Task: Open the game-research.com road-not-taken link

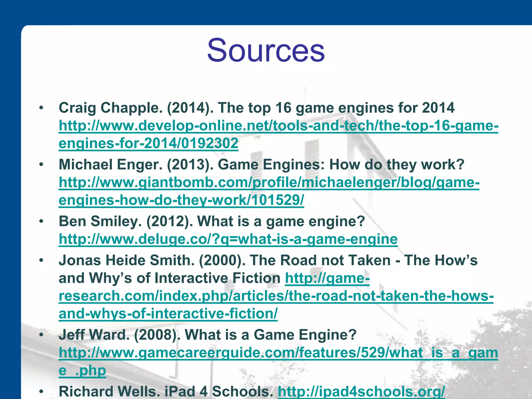Action: [x=276, y=296]
